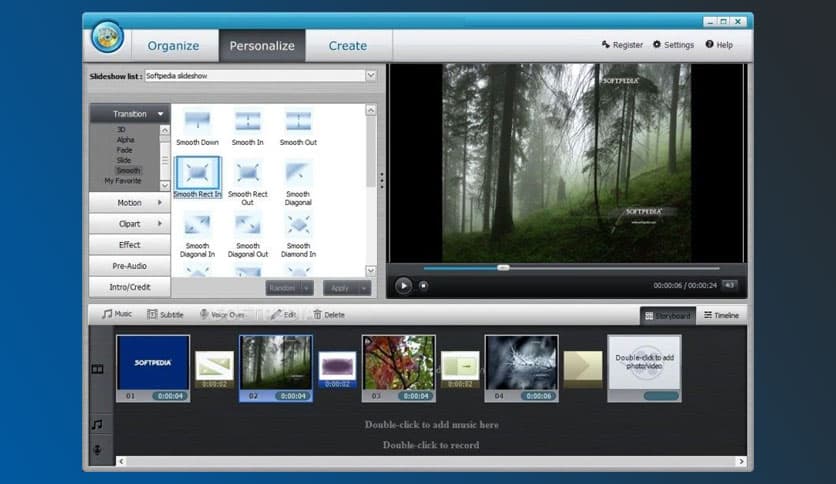Viewport: 836px width, 484px height.
Task: Collapse the Transition category panel
Action: click(130, 114)
